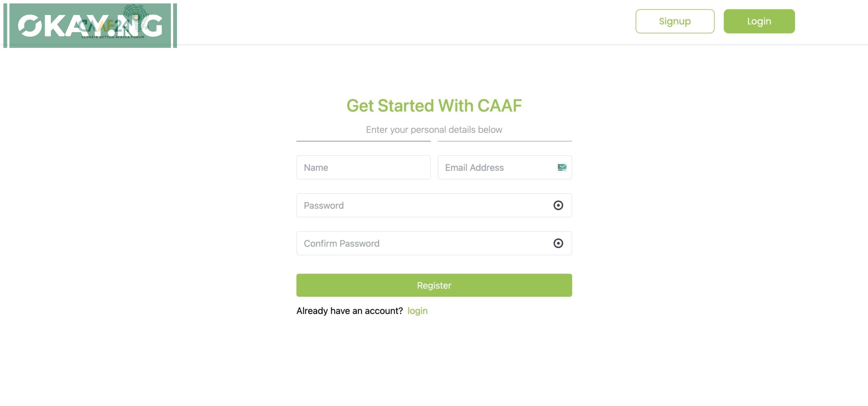Click the "Already have an account?" text
The image size is (868, 406).
pyautogui.click(x=350, y=311)
